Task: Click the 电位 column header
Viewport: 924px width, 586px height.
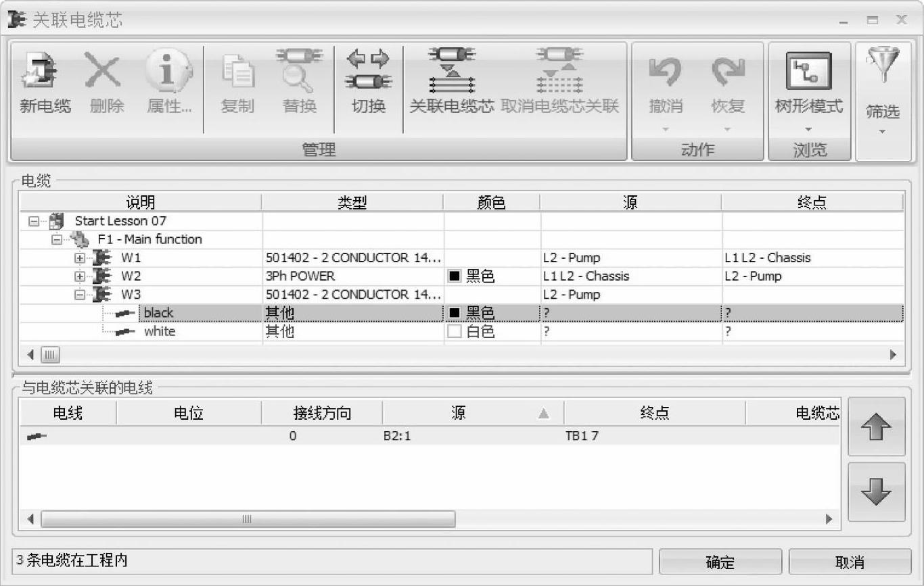Action: (x=189, y=413)
